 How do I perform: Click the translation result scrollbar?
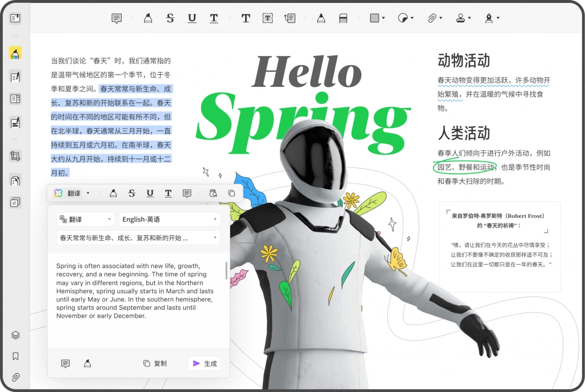coord(226,270)
